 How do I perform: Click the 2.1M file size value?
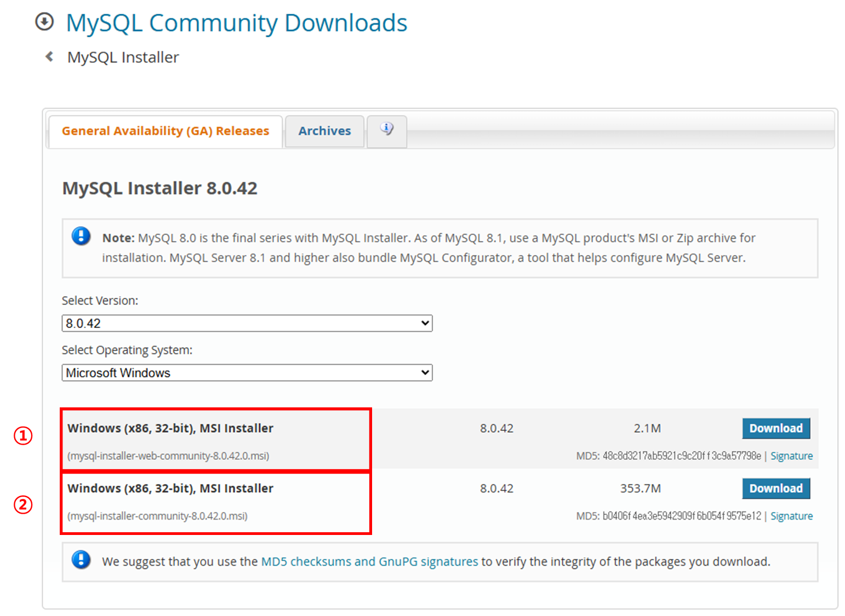click(x=647, y=428)
